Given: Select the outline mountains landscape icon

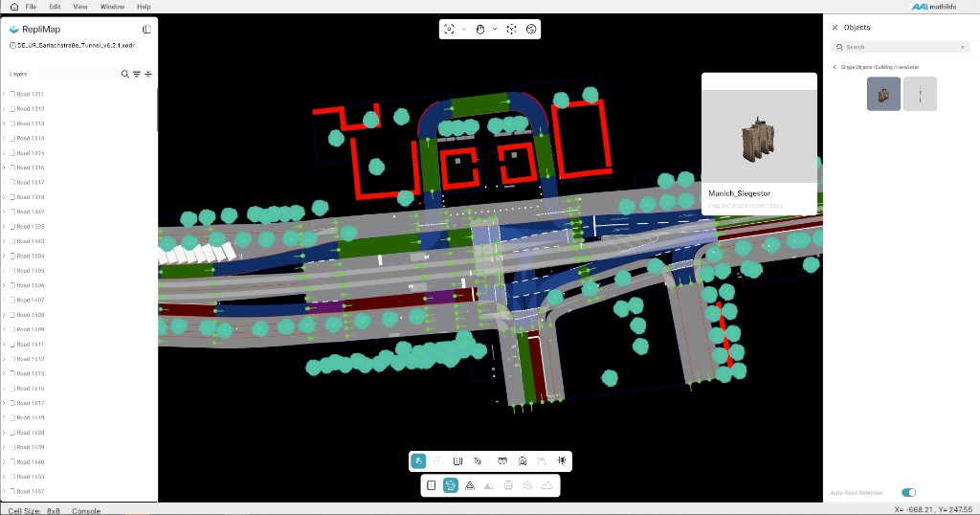Looking at the screenshot, I should coord(546,485).
